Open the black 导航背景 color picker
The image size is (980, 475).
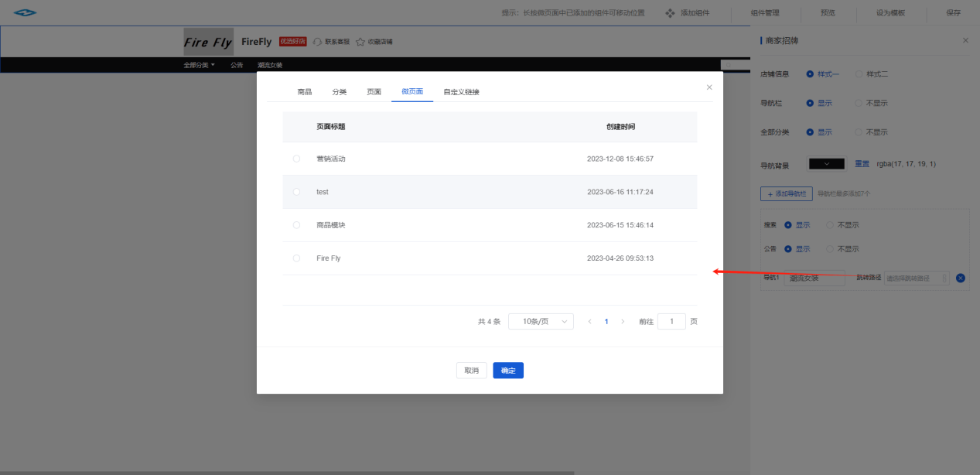click(x=828, y=164)
